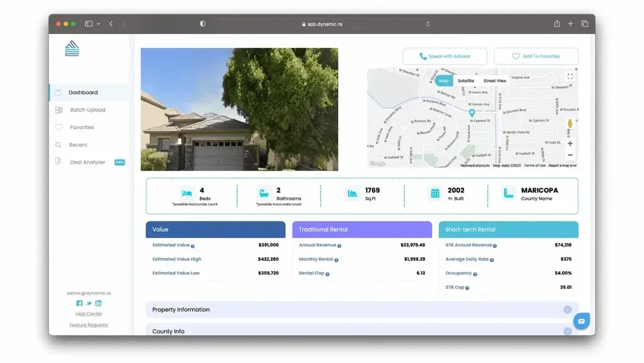
Task: Click Add To Favorites button
Action: [536, 56]
